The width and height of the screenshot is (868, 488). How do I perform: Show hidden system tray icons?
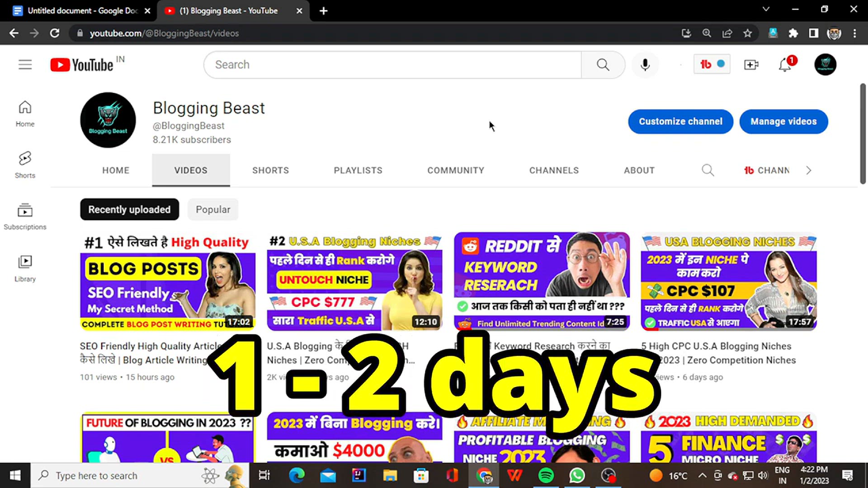(x=702, y=475)
